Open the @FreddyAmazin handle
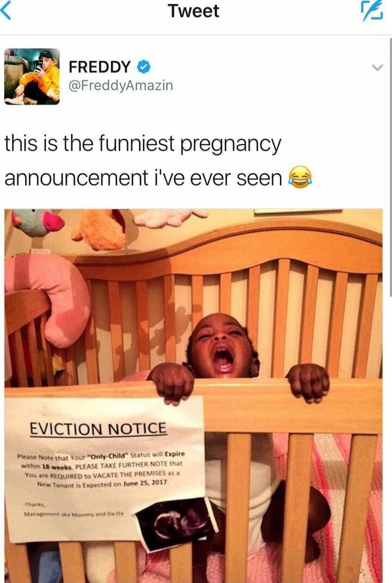 (x=121, y=86)
